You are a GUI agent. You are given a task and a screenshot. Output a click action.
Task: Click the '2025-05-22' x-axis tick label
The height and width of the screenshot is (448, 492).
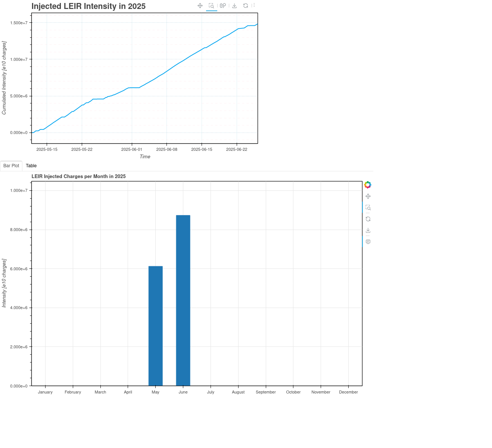(x=82, y=149)
